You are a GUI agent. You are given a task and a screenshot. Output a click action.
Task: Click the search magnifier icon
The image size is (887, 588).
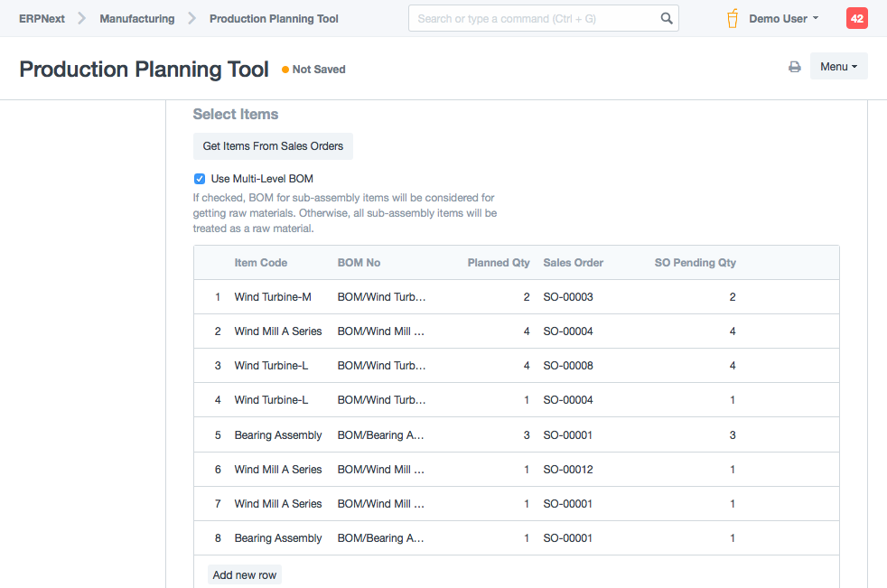click(x=666, y=19)
